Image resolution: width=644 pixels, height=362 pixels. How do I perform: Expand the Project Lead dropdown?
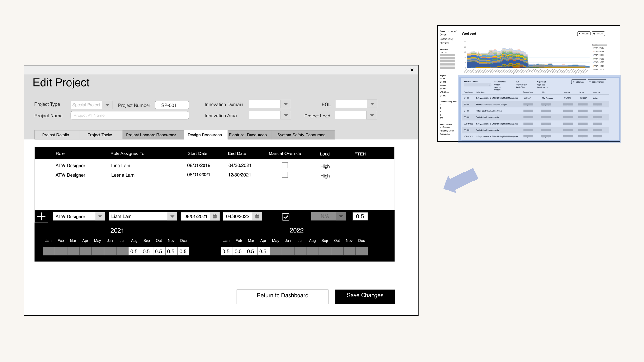coord(372,115)
